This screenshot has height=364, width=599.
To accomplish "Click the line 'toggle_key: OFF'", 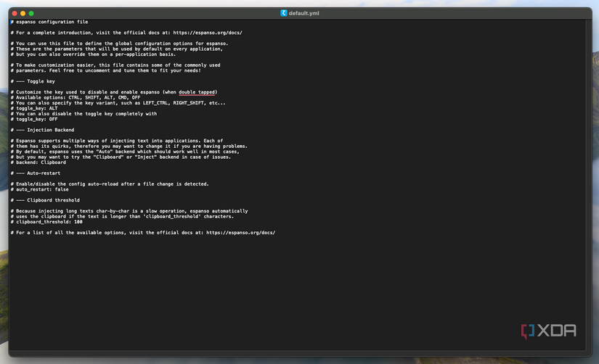I will (x=34, y=119).
